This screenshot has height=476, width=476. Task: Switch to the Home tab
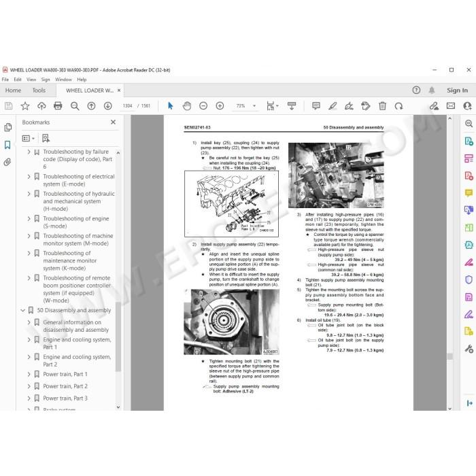coord(13,90)
